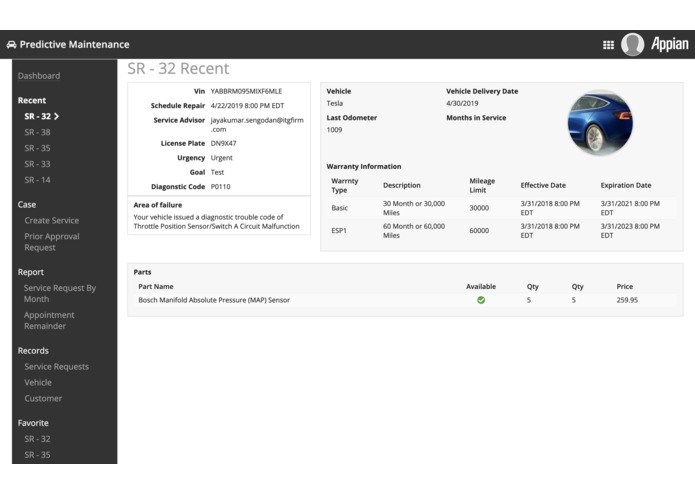The height and width of the screenshot is (494, 695).
Task: Open SR - 35 in Recent list
Action: point(37,148)
